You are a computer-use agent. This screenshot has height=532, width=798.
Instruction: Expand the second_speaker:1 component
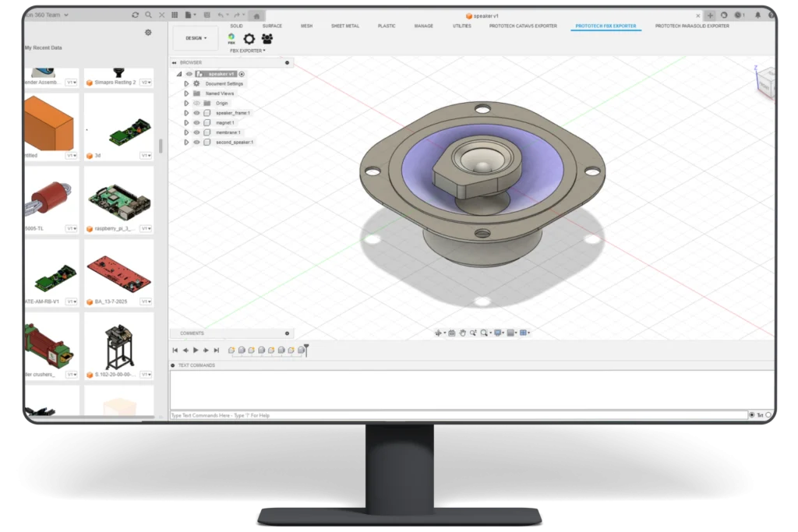(x=185, y=141)
